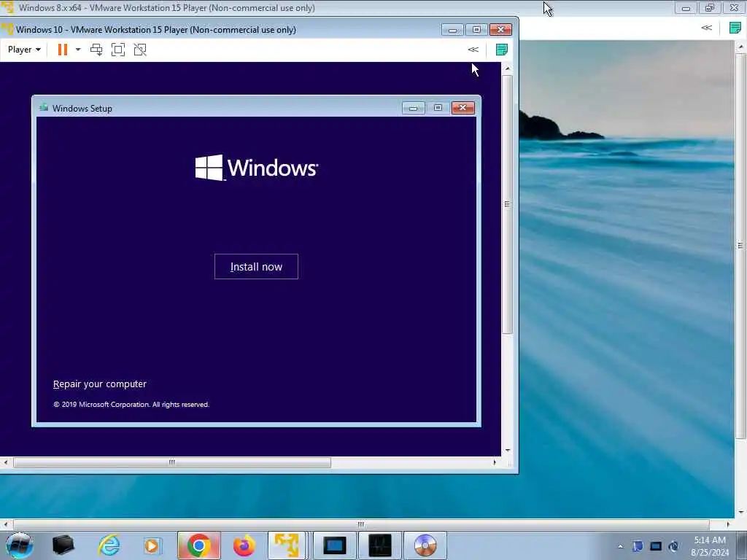Minimize the outer Windows 8.x VMware window
The width and height of the screenshot is (747, 560).
click(686, 7)
